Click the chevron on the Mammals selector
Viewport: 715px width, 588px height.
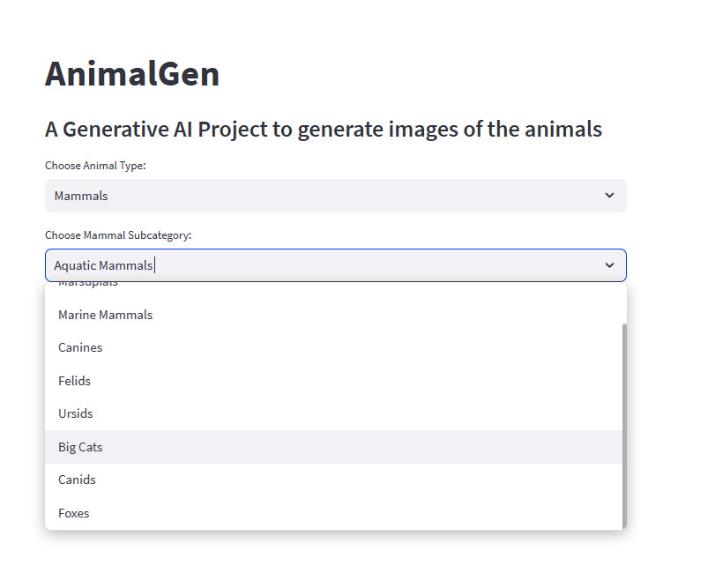609,196
